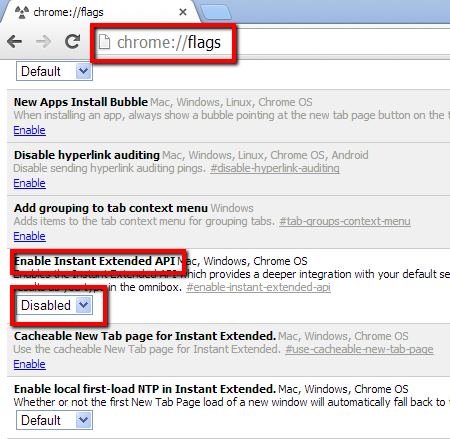Click the Forward navigation arrow
Viewport: 450px width, 439px height.
pyautogui.click(x=43, y=42)
